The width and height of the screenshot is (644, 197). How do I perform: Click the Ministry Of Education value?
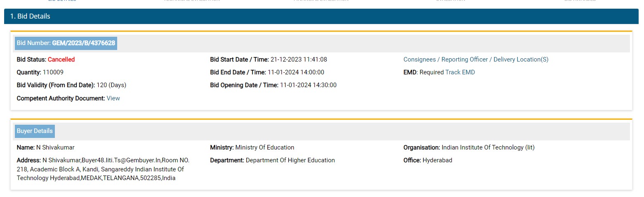264,147
